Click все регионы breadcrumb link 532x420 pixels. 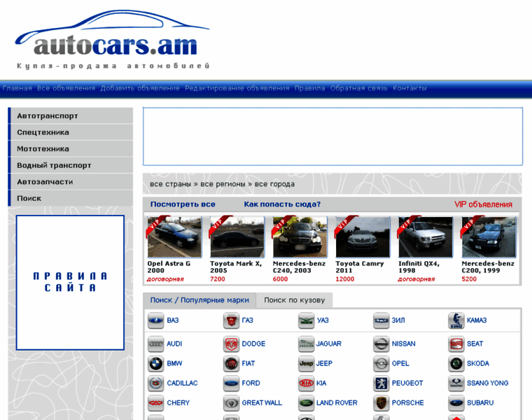223,184
